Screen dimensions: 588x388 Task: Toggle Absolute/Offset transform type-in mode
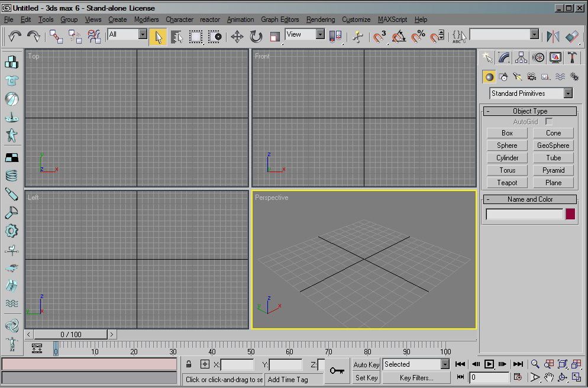click(205, 364)
